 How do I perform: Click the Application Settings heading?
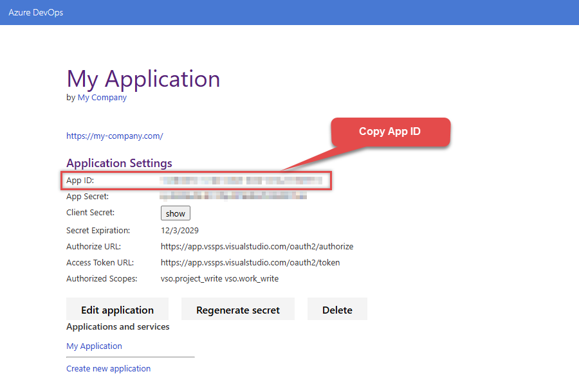coord(119,163)
